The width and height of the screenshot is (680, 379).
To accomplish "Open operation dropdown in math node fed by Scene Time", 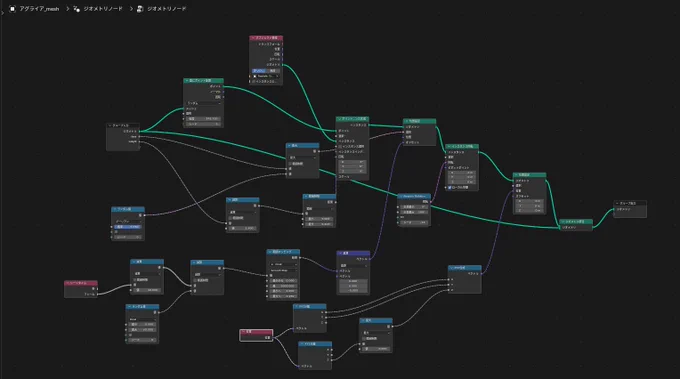I will (147, 274).
